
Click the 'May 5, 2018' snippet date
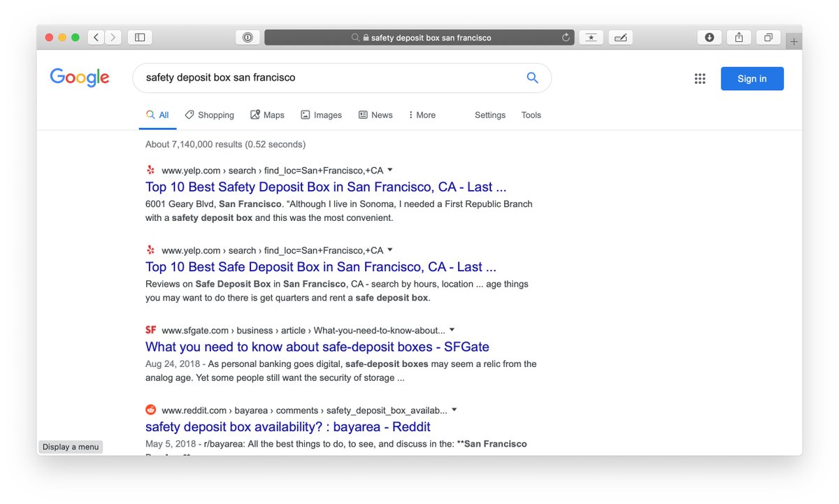click(170, 444)
